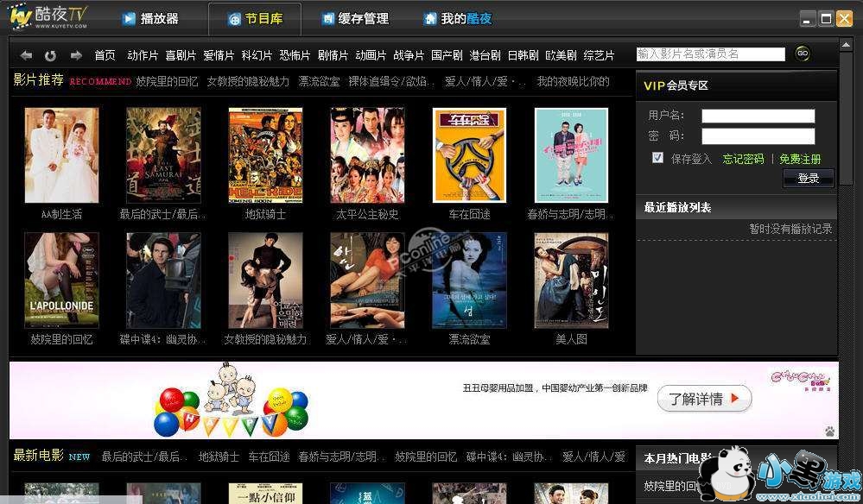Click the 太平公主秘史 title under poster
This screenshot has width=863, height=504.
click(367, 214)
